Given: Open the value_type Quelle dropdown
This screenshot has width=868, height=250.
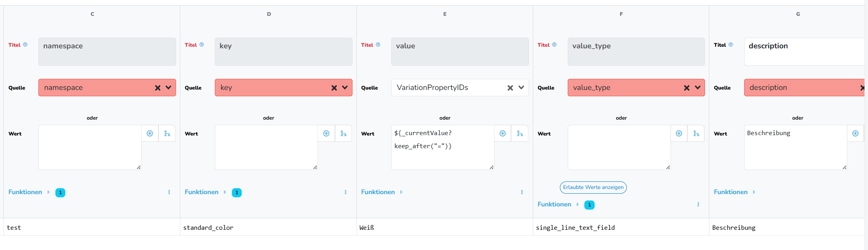Looking at the screenshot, I should click(x=697, y=88).
